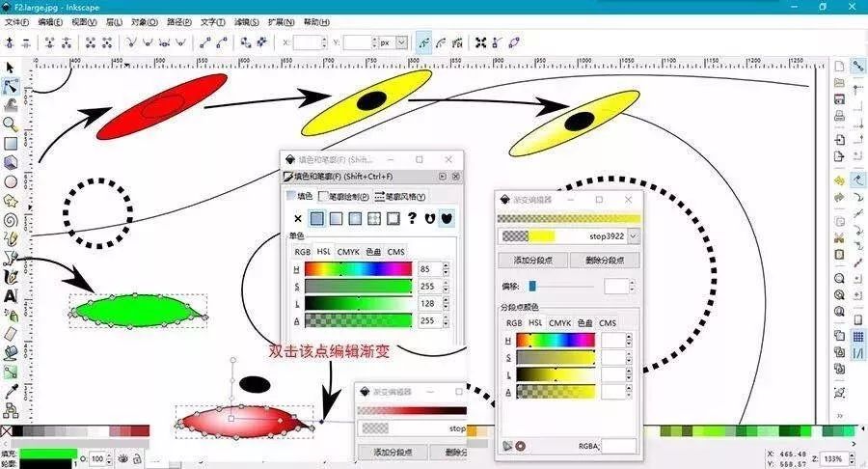This screenshot has width=868, height=469.
Task: Select the node edit tool
Action: (10, 87)
